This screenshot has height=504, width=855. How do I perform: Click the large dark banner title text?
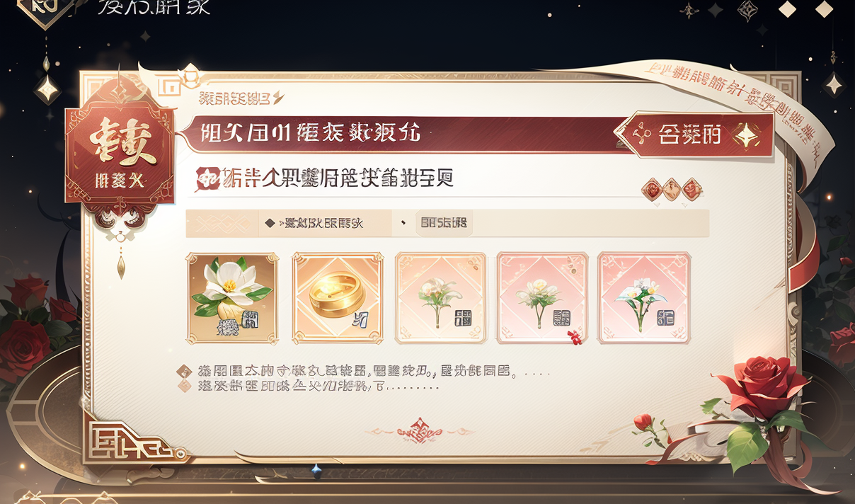(311, 132)
